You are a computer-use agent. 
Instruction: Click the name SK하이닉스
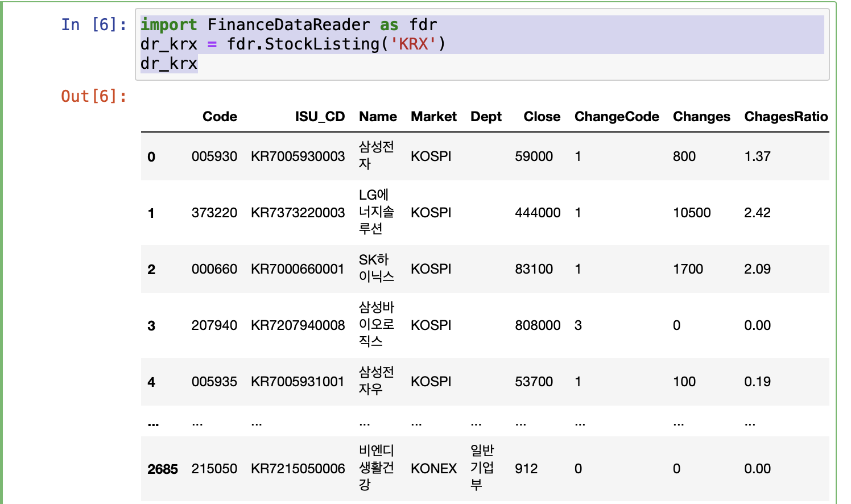click(x=376, y=268)
